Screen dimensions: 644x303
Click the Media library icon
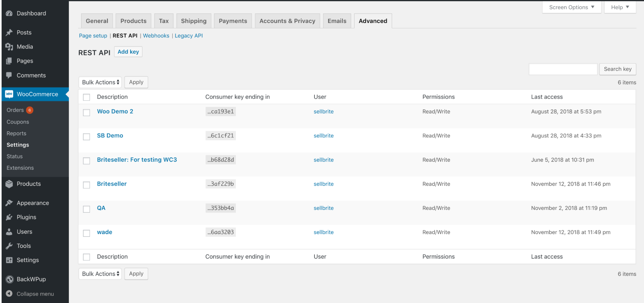pos(9,47)
